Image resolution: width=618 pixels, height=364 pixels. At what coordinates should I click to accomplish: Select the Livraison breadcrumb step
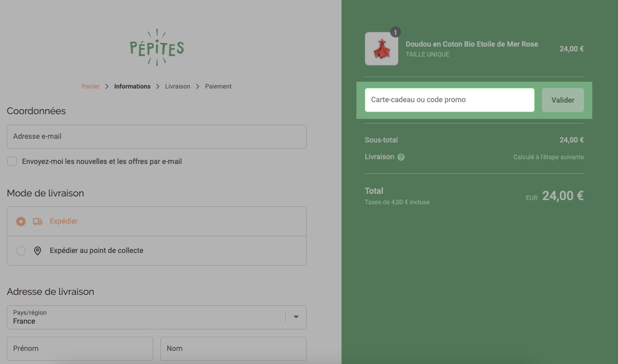(177, 86)
